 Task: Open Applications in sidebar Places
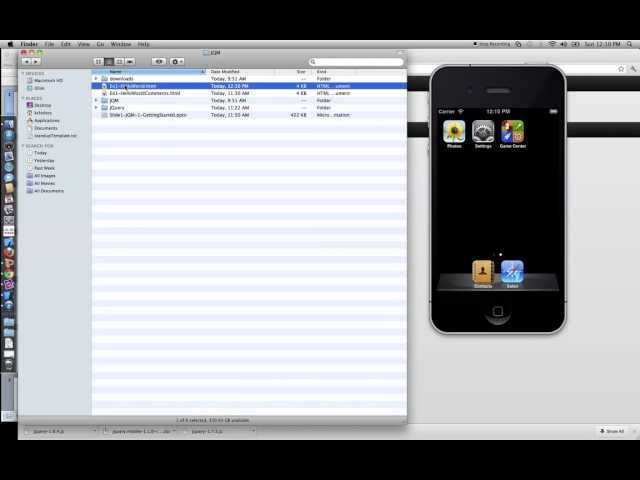[x=43, y=120]
